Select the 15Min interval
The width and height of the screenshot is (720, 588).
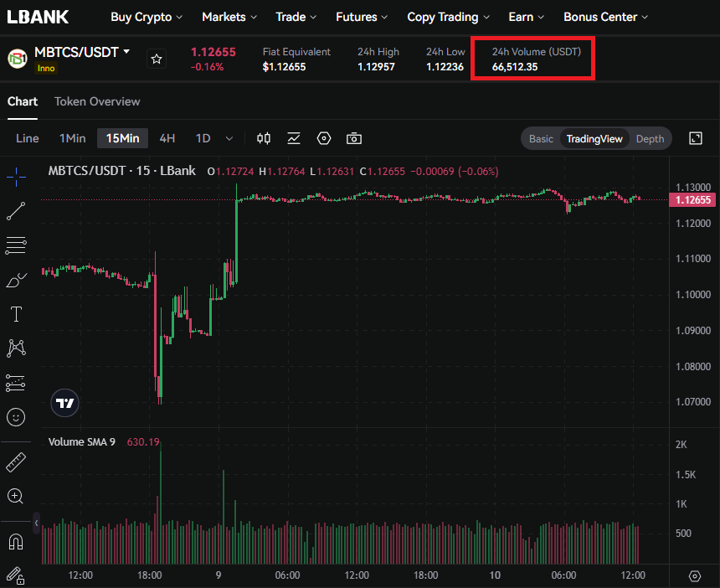(x=122, y=138)
